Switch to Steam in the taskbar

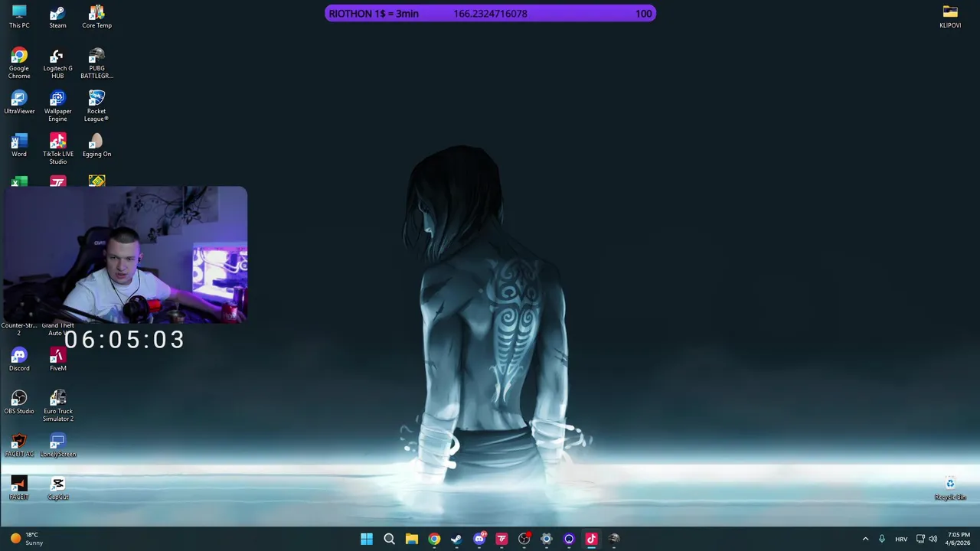[x=456, y=539]
